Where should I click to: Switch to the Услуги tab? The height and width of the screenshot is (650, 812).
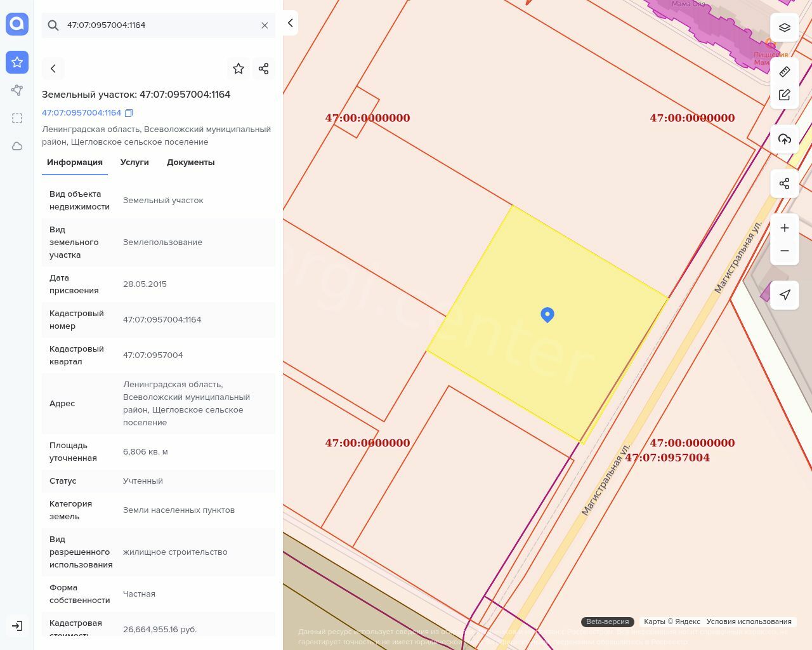pos(134,162)
